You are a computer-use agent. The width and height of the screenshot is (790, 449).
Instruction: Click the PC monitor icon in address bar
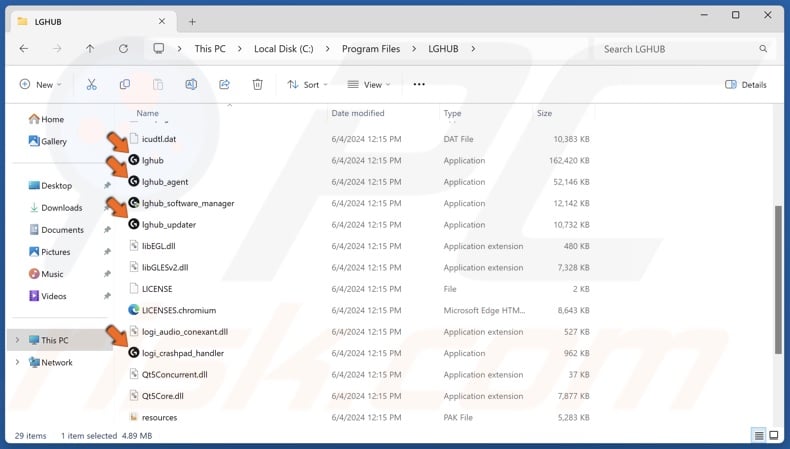click(159, 48)
